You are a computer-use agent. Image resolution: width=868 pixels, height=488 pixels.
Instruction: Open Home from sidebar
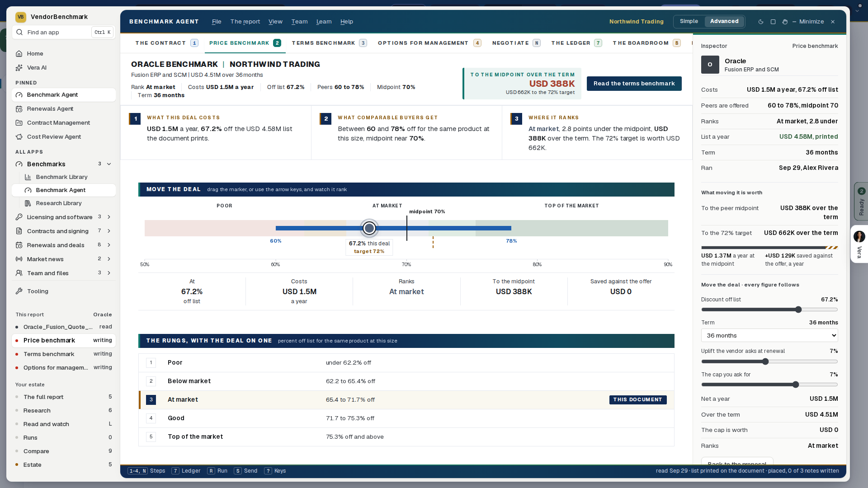tap(63, 53)
